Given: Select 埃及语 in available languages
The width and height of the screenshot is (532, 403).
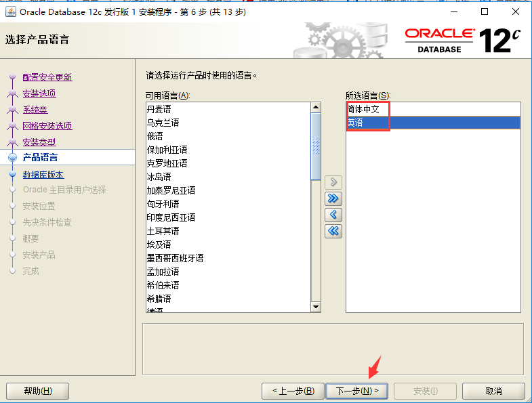Looking at the screenshot, I should click(228, 245).
